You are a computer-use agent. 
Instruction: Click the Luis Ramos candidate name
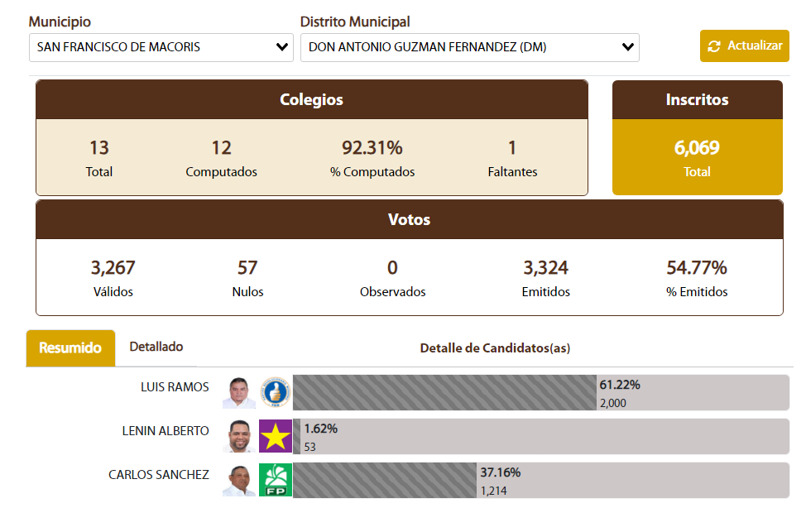point(175,387)
